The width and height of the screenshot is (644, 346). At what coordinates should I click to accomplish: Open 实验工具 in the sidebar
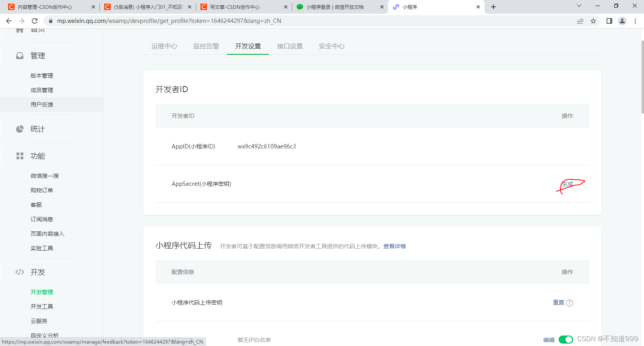pyautogui.click(x=42, y=248)
